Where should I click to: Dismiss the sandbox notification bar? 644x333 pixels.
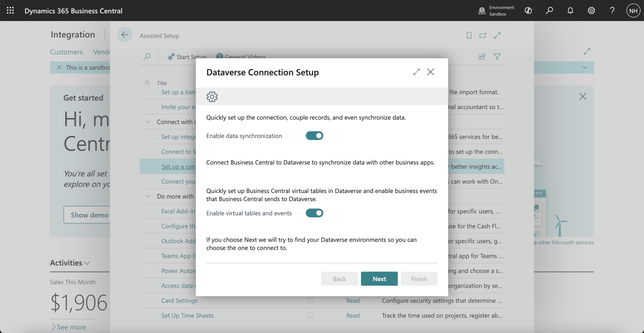click(59, 67)
